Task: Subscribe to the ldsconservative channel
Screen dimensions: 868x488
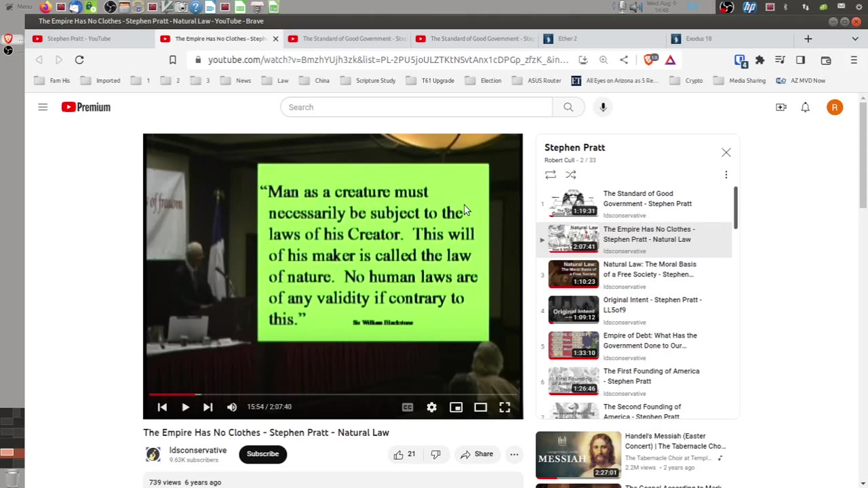Action: [262, 454]
